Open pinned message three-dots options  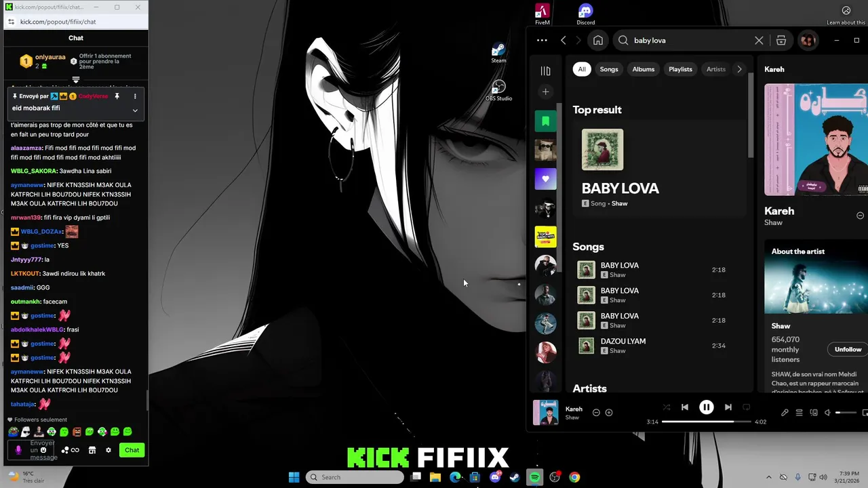pos(135,96)
